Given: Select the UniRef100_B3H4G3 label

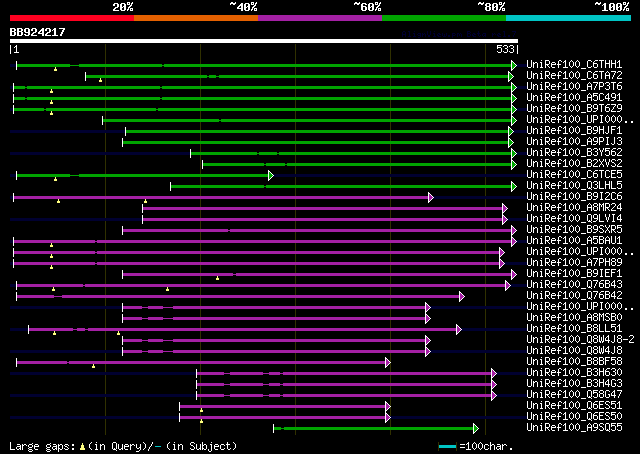Looking at the screenshot, I should coord(574,384).
